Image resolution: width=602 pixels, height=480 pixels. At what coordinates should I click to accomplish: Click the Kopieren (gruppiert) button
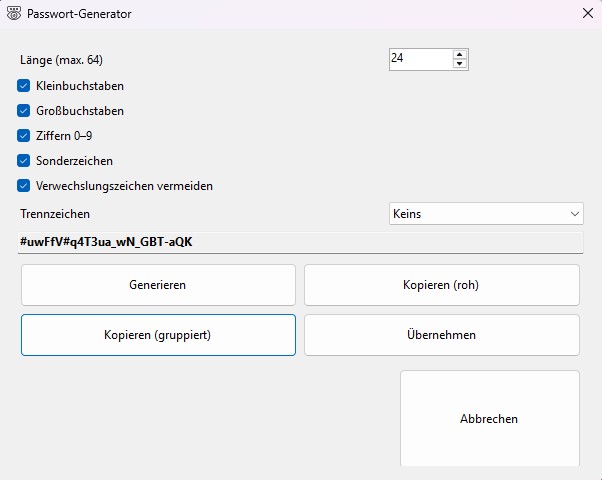pyautogui.click(x=158, y=335)
